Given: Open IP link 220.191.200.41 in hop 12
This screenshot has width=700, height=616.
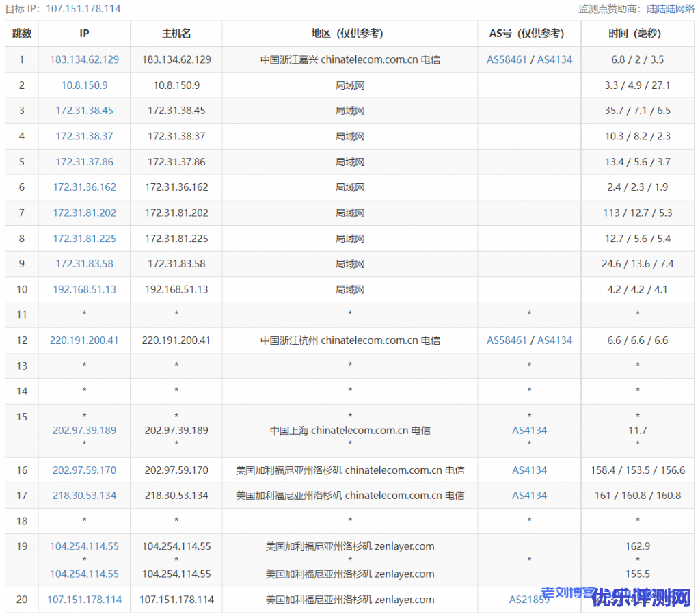Looking at the screenshot, I should [84, 340].
